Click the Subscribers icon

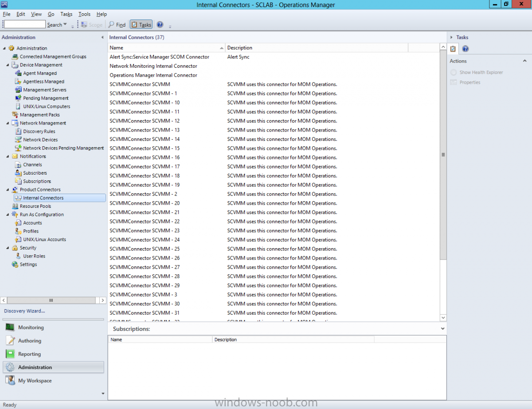[18, 173]
